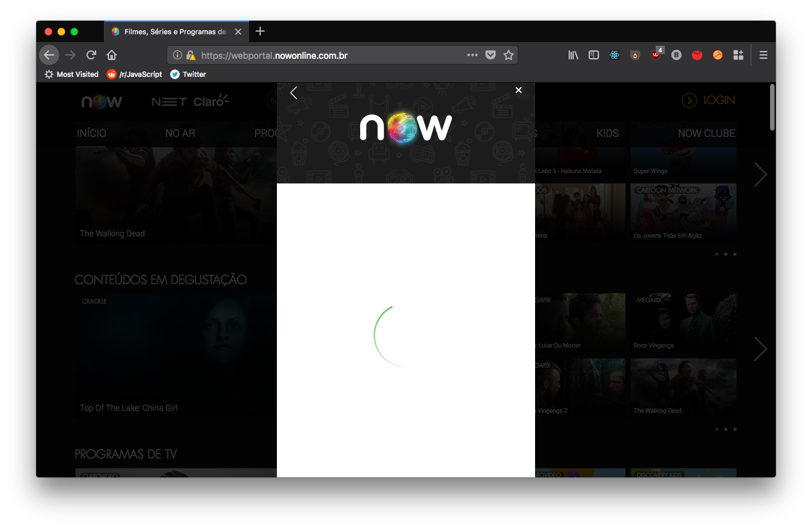
Task: Select the KIDS navigation tab
Action: click(x=607, y=133)
